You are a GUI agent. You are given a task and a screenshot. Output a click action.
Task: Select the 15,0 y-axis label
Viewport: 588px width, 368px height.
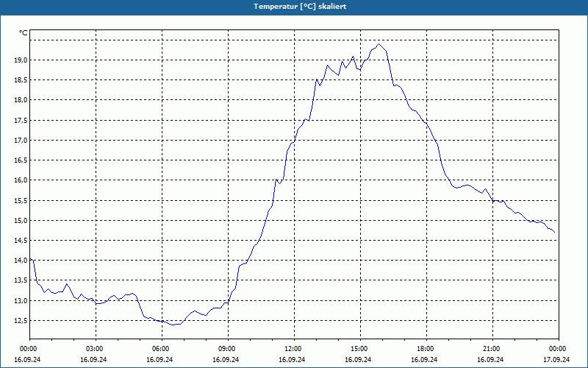[x=21, y=220]
